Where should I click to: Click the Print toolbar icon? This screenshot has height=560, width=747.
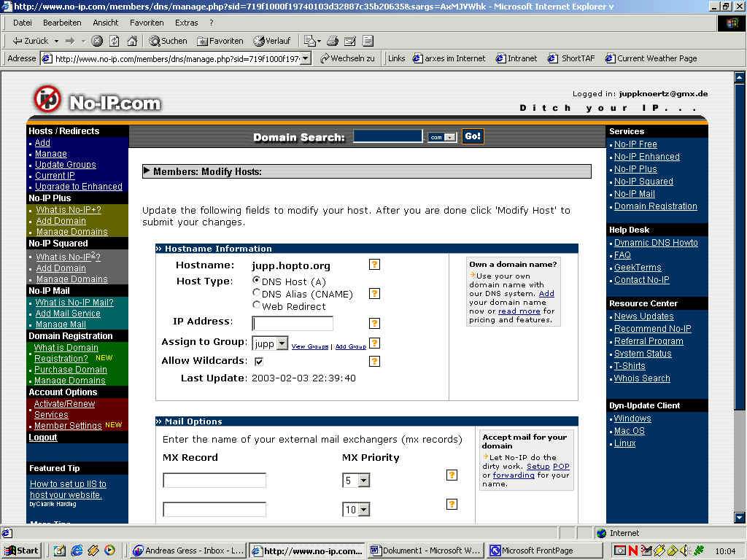(x=332, y=41)
